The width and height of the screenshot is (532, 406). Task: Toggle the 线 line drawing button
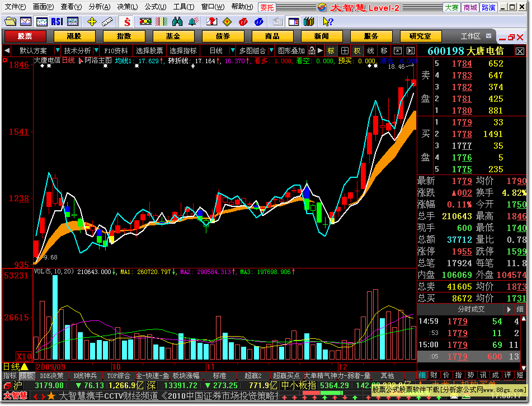coord(370,51)
